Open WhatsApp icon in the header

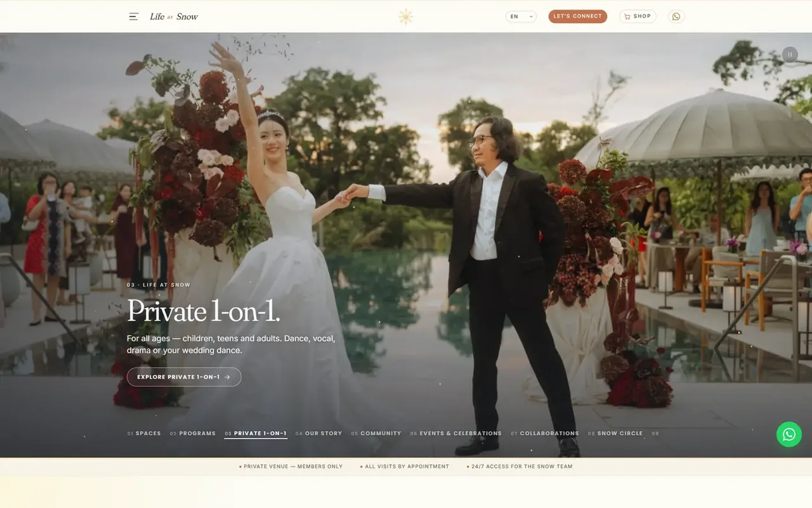click(x=676, y=17)
